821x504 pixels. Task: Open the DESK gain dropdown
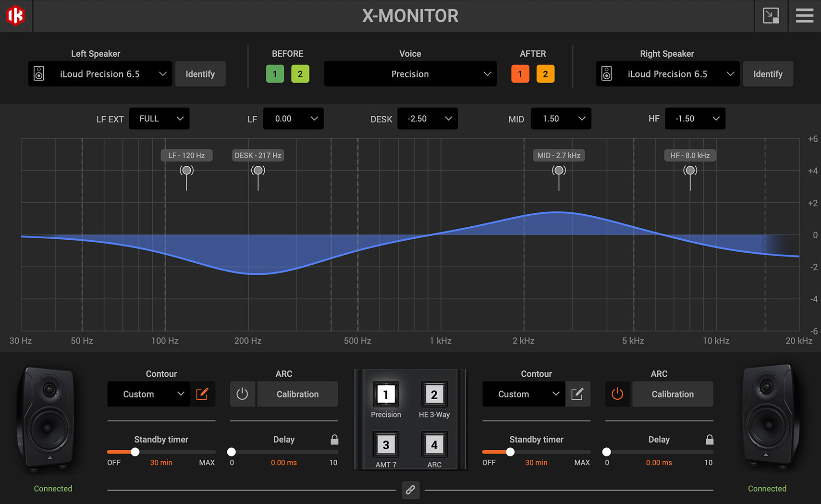427,119
